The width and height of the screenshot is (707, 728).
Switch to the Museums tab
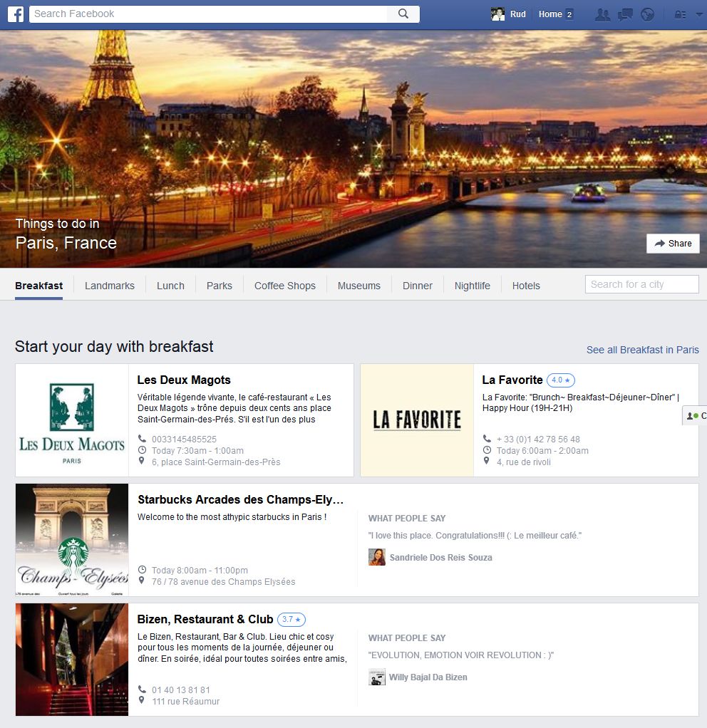359,286
